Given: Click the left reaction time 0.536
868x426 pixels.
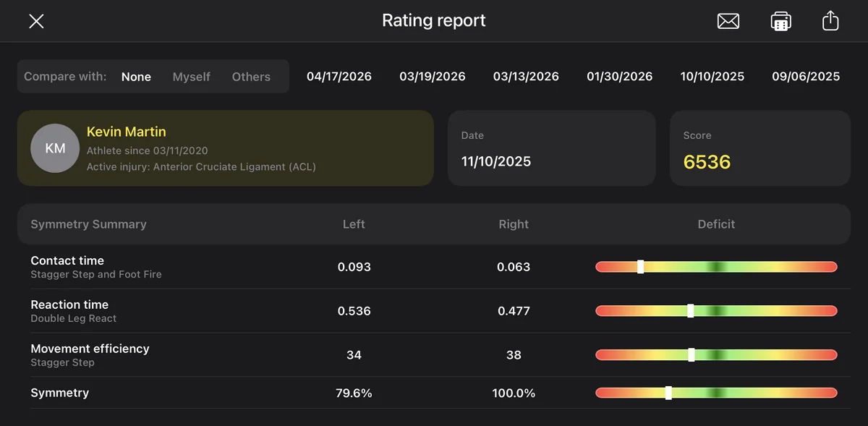Looking at the screenshot, I should [x=354, y=311].
